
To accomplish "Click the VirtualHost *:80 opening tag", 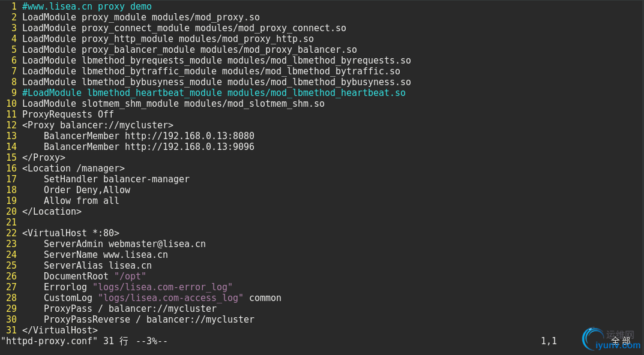I will tap(71, 233).
